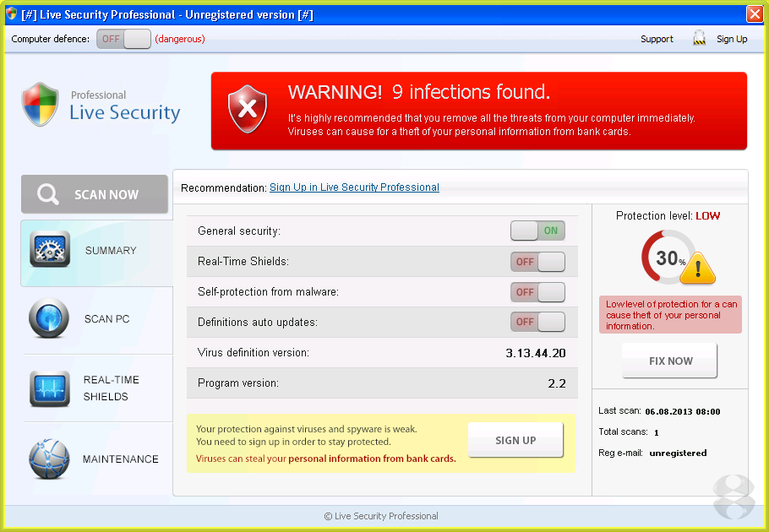The image size is (769, 532).
Task: Select the virus definition version 3.13.44.20
Action: point(536,353)
